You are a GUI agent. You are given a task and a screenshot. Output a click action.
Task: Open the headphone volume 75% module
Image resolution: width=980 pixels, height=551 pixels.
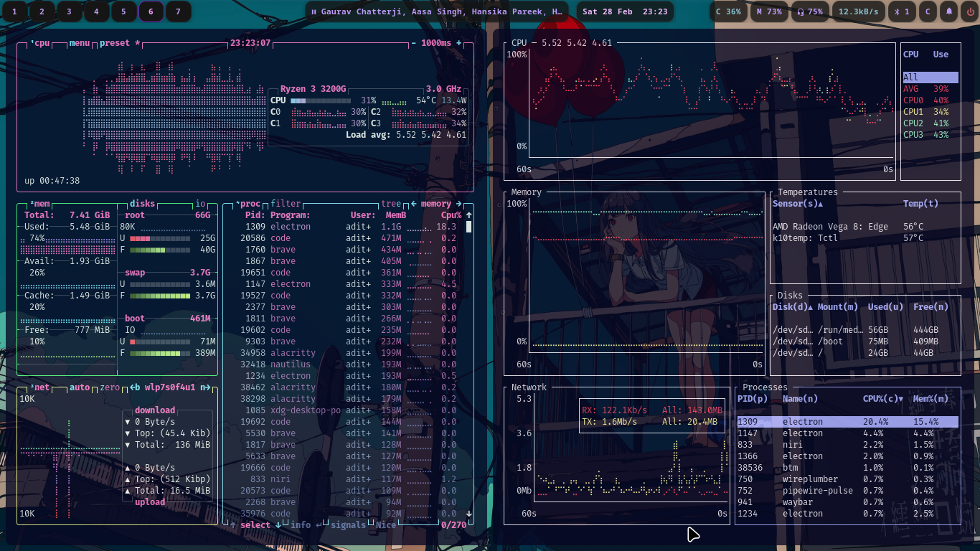pyautogui.click(x=811, y=11)
